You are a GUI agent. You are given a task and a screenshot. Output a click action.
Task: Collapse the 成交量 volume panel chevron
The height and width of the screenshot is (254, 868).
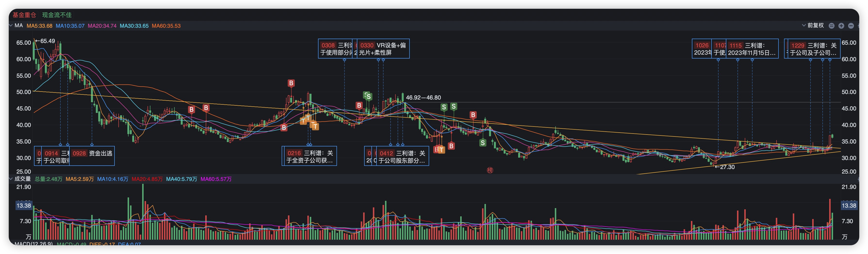[11, 179]
